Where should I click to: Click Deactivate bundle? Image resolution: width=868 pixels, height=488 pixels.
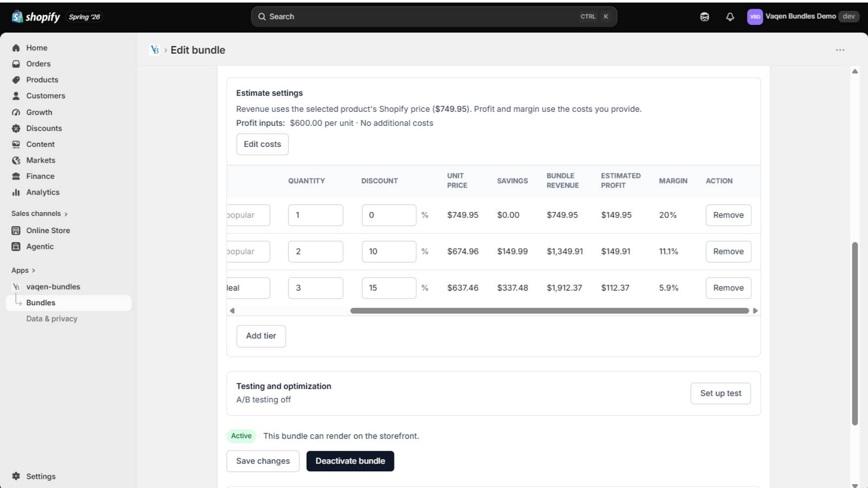350,461
